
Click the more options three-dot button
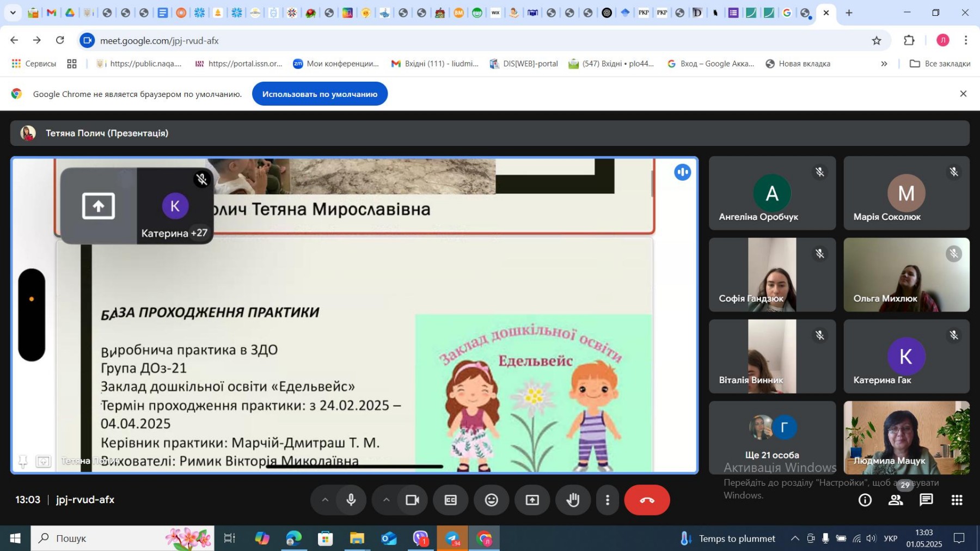tap(608, 500)
